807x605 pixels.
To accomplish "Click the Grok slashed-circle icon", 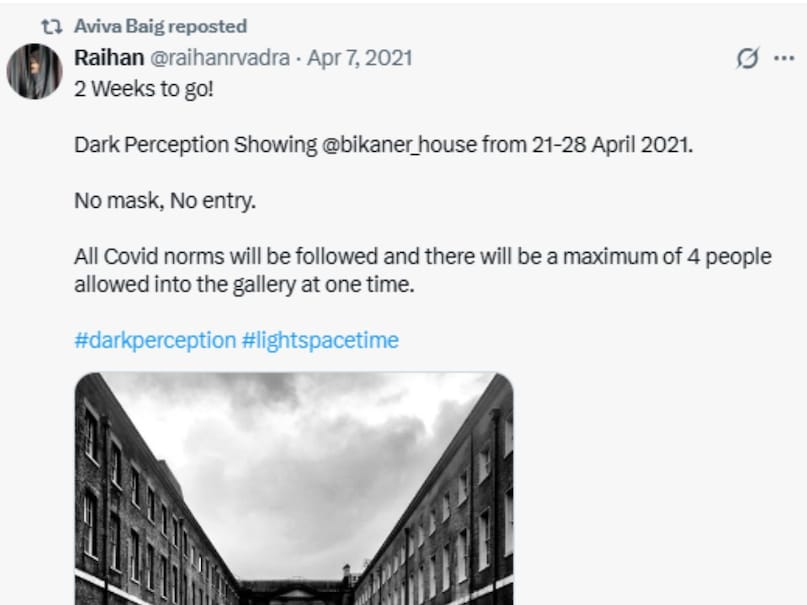I will coord(747,58).
